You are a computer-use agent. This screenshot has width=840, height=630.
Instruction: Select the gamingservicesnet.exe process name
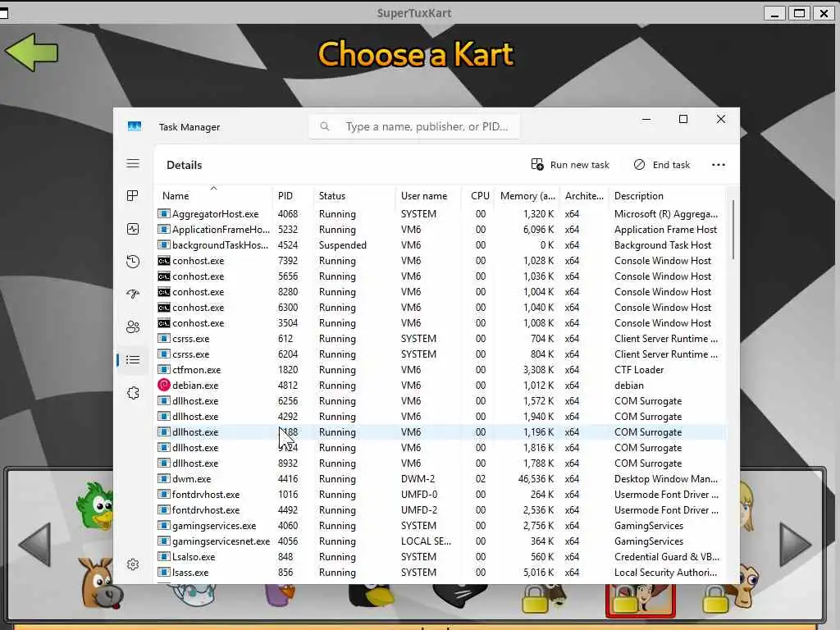[x=221, y=541]
